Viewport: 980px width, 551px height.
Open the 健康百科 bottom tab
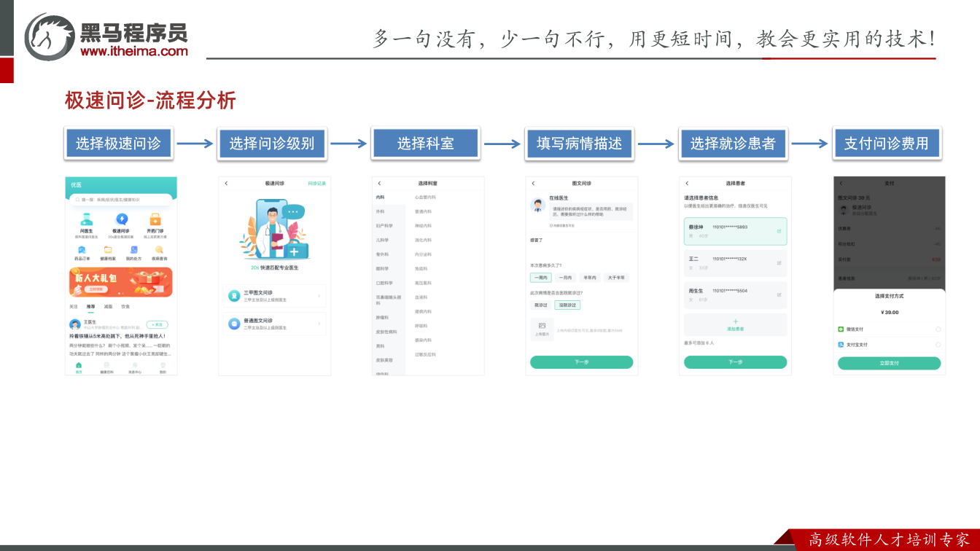tap(106, 367)
